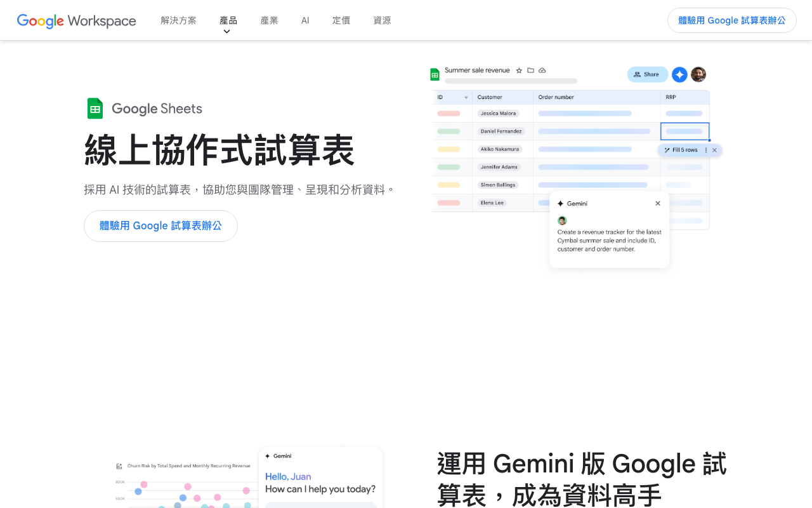Screen dimensions: 812x508
Task: Click the Gemini revenue tracker prompt text
Action: pyautogui.click(x=609, y=241)
